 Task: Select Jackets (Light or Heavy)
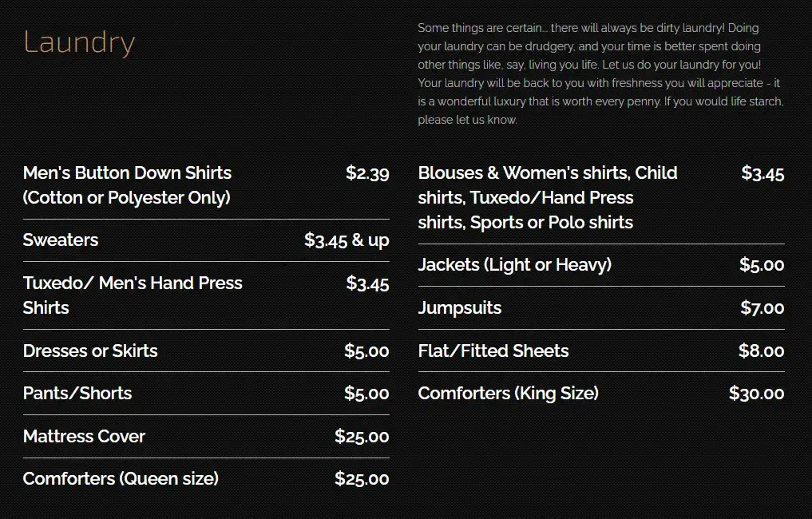[x=515, y=264]
